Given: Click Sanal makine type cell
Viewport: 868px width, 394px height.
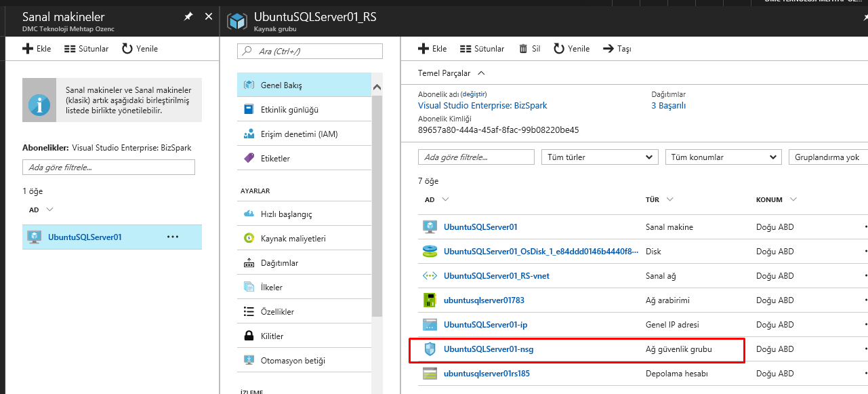Looking at the screenshot, I should tap(669, 227).
